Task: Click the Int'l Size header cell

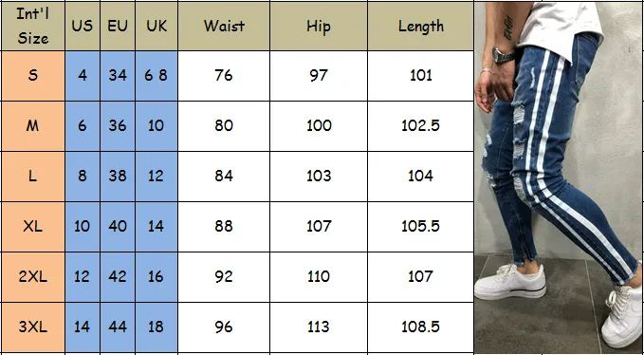Action: coord(33,26)
